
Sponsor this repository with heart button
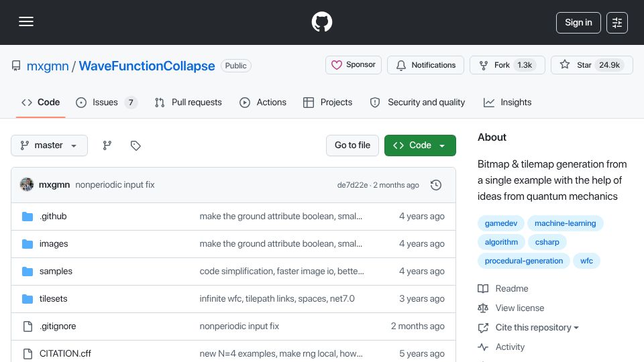click(354, 65)
